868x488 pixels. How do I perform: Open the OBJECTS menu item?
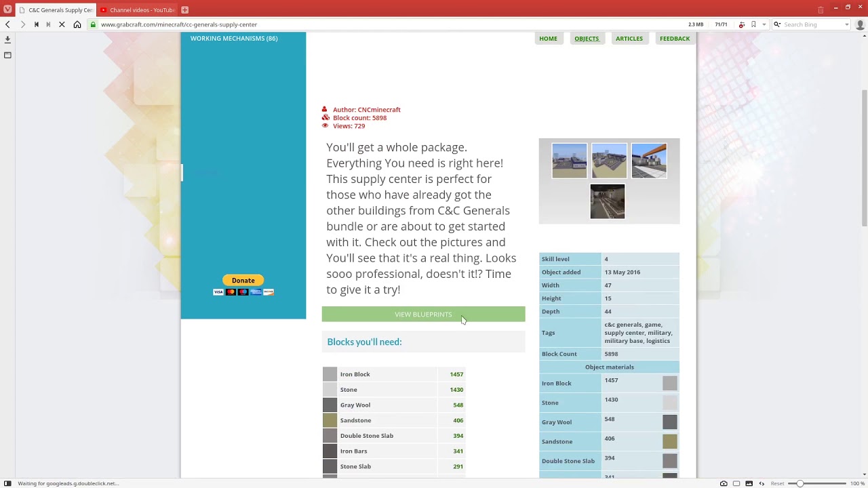click(x=587, y=39)
